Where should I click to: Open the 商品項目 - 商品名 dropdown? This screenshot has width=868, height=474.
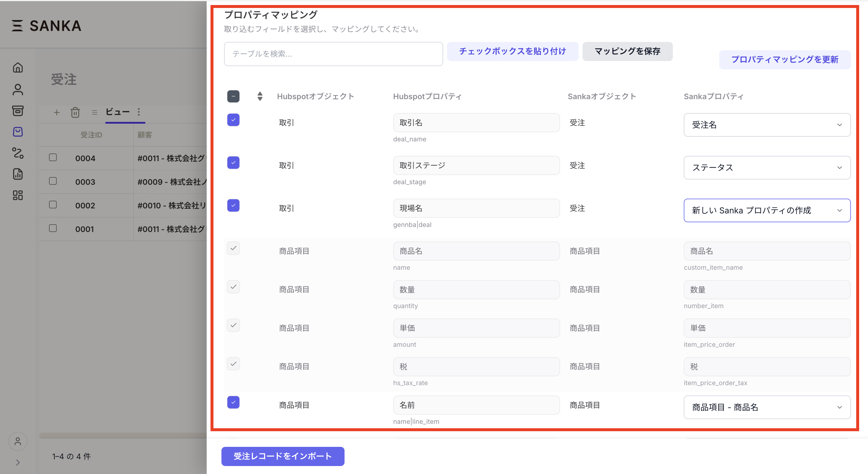pyautogui.click(x=766, y=407)
